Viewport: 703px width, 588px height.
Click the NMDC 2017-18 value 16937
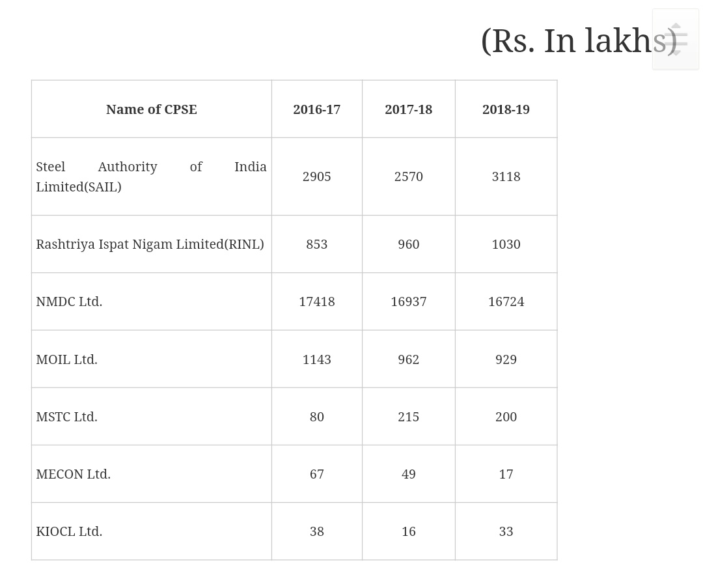click(408, 301)
